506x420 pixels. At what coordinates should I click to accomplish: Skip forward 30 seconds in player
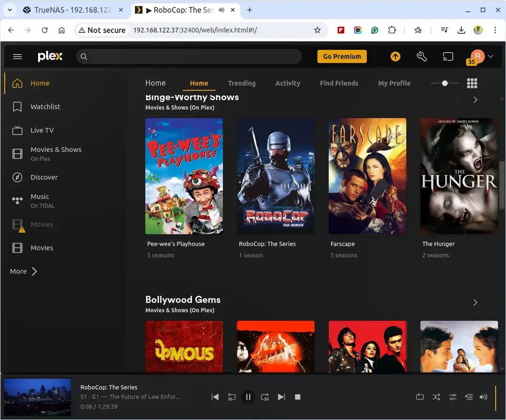click(265, 397)
